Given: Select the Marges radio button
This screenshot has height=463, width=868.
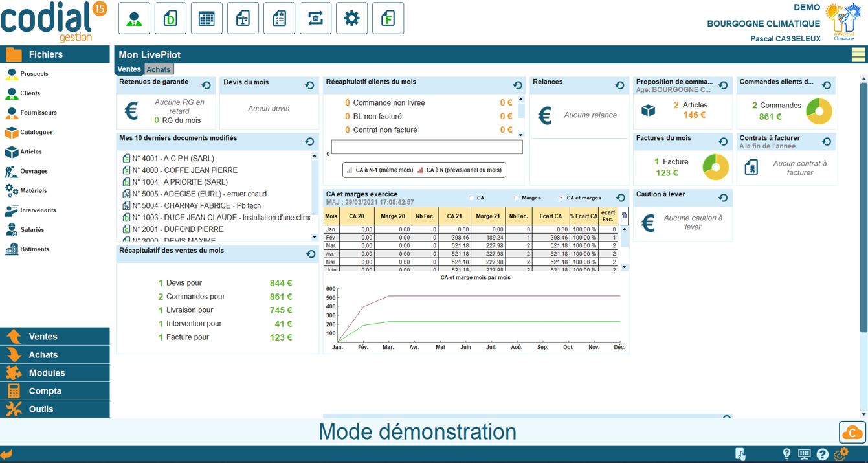Looking at the screenshot, I should 516,198.
